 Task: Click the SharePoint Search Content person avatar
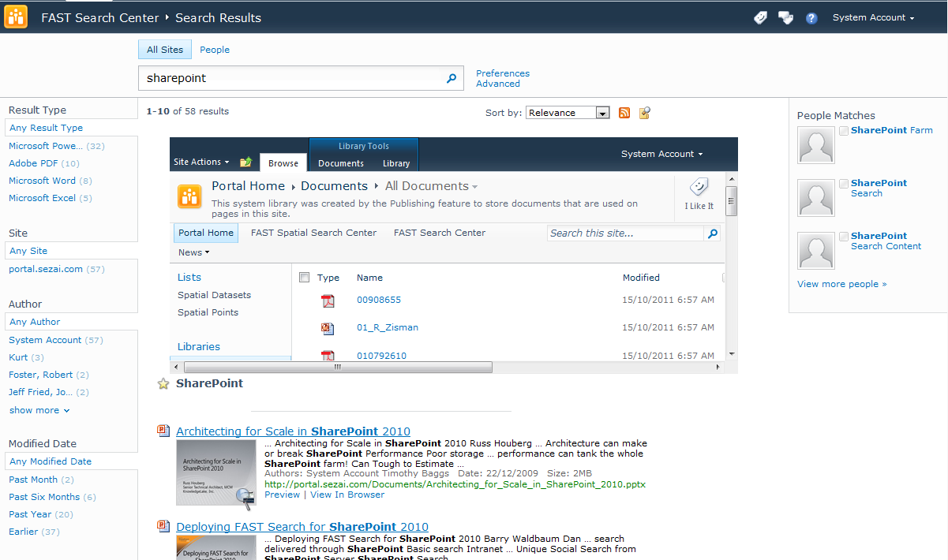[816, 251]
